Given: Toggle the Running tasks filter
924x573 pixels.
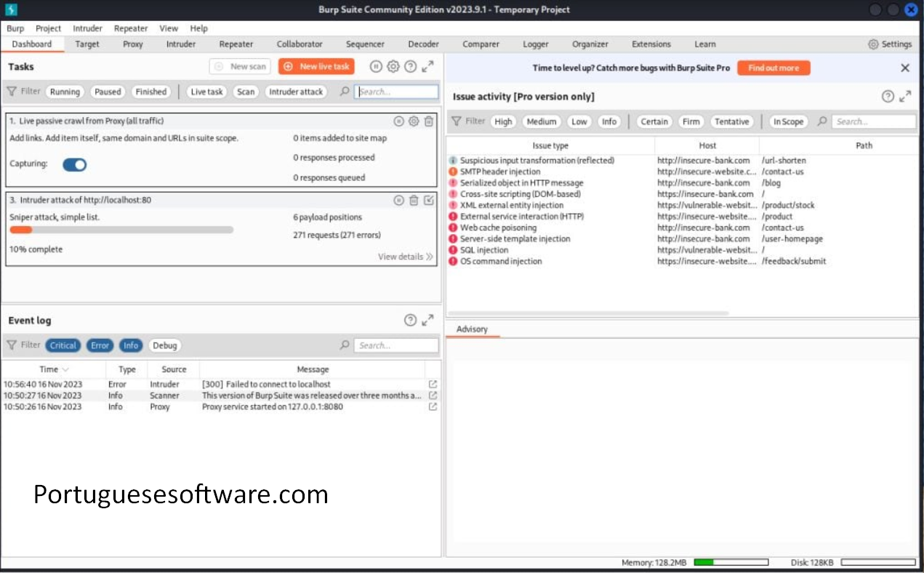Looking at the screenshot, I should pyautogui.click(x=65, y=92).
